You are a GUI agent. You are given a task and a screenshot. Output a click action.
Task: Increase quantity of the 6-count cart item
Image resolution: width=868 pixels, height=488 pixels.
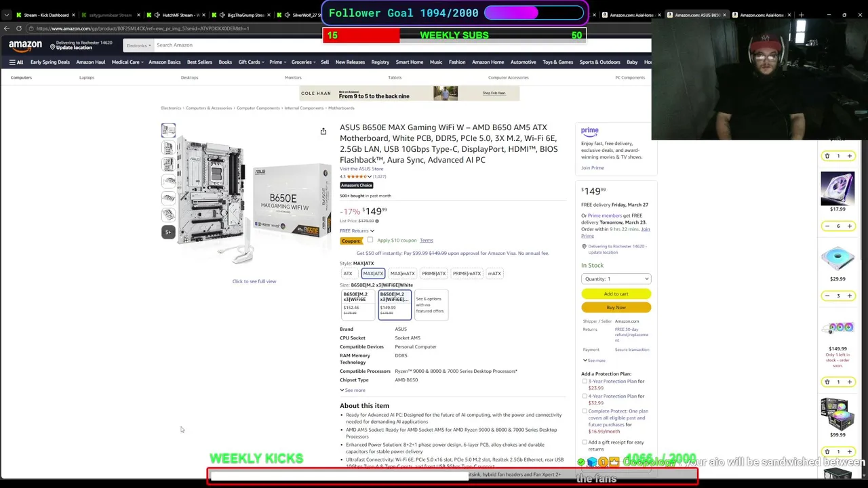point(849,226)
